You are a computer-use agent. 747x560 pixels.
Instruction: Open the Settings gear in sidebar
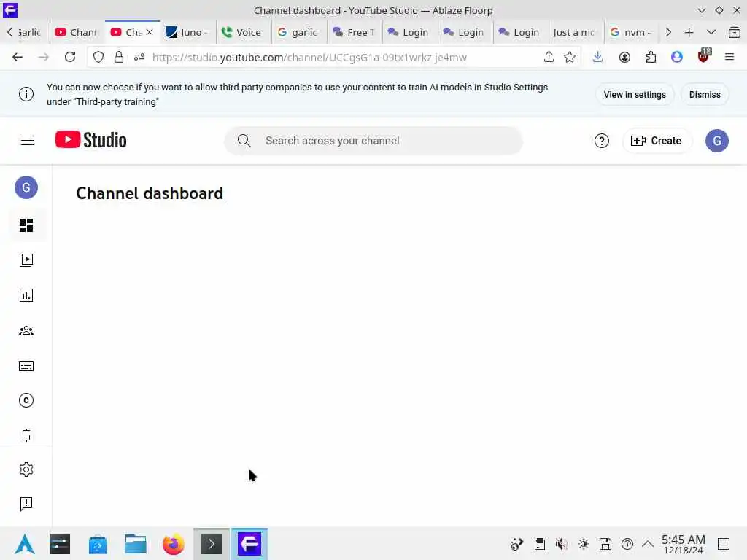[x=26, y=470]
